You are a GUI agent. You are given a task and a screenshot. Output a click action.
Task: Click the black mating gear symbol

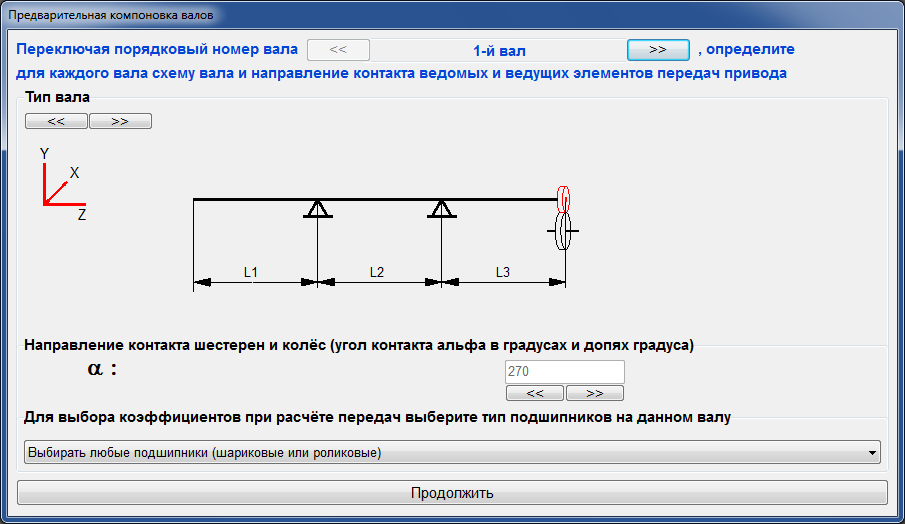(x=563, y=231)
